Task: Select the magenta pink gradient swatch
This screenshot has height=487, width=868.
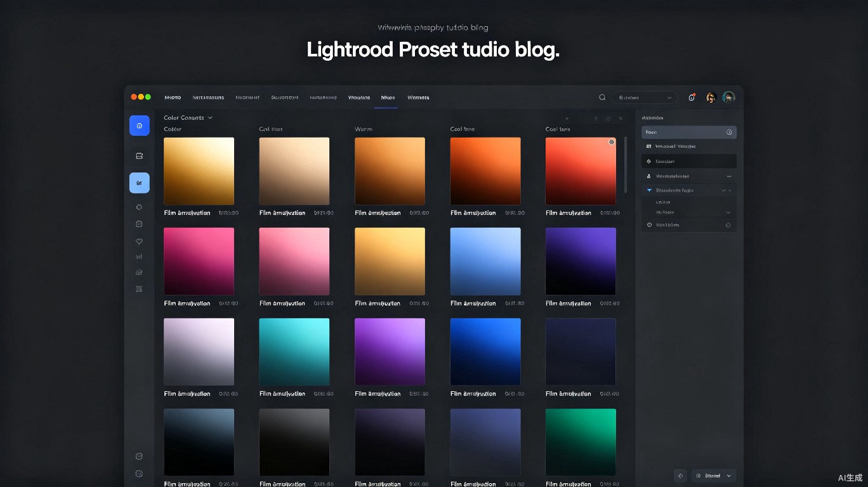Action: tap(199, 261)
